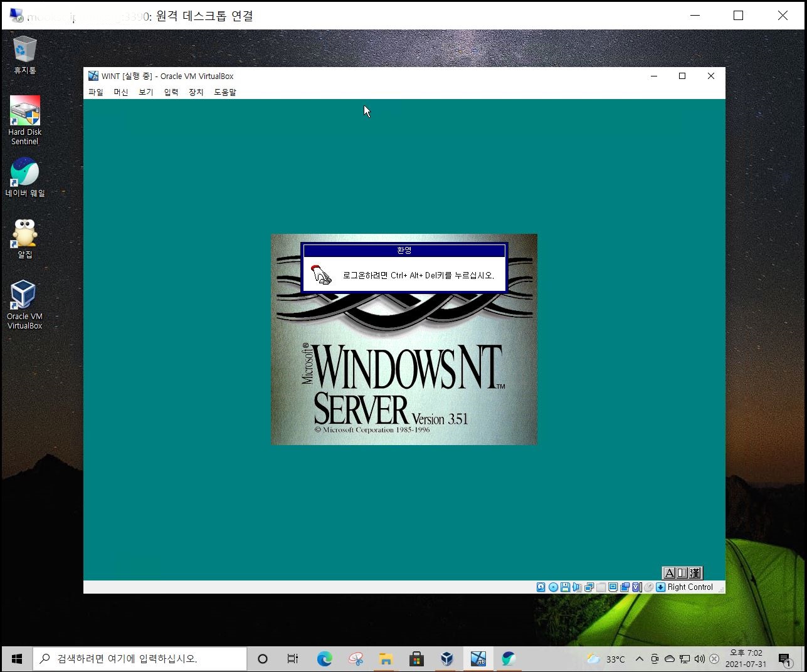The height and width of the screenshot is (672, 807).
Task: Click the volume speaker icon in system tray
Action: (699, 659)
